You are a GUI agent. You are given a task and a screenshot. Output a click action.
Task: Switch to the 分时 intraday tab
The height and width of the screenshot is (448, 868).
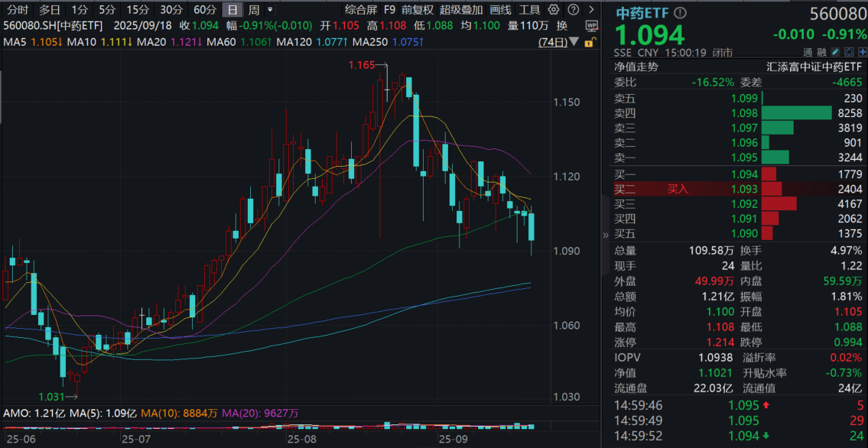[16, 10]
